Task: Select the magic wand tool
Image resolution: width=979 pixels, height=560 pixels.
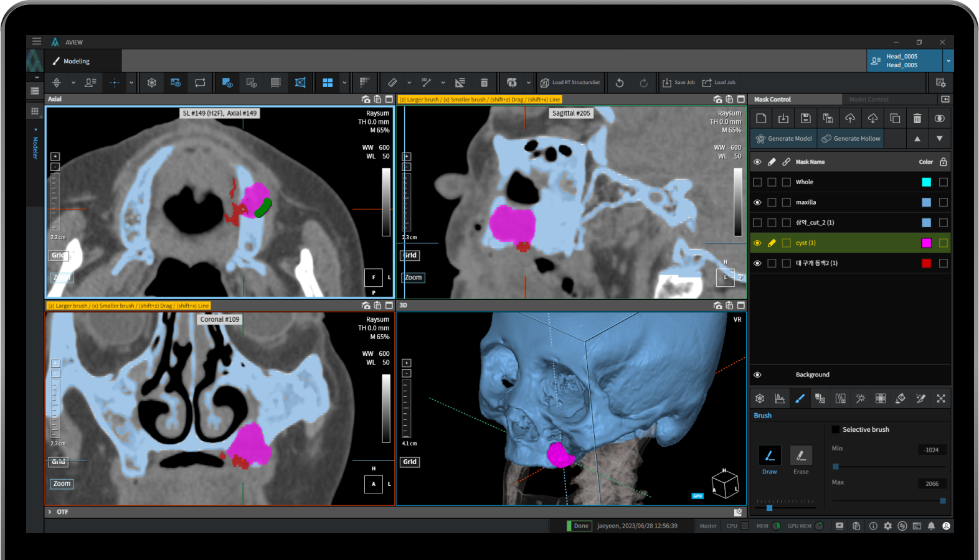Action: tap(860, 398)
